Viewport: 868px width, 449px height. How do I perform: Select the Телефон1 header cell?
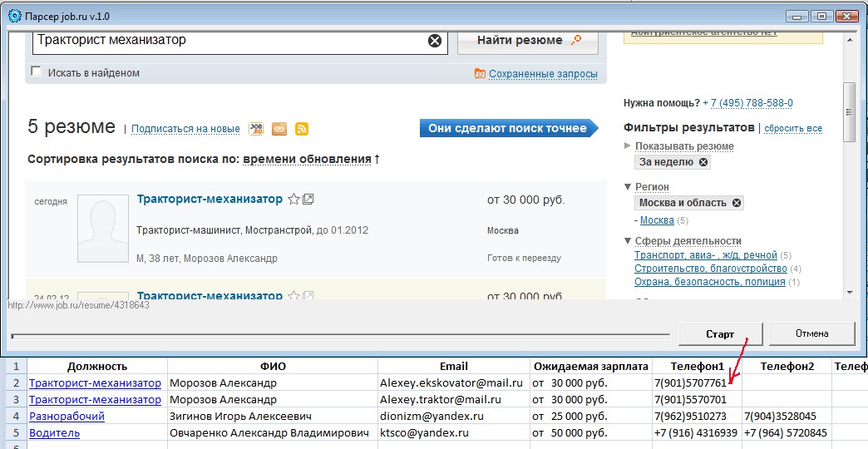[x=697, y=366]
